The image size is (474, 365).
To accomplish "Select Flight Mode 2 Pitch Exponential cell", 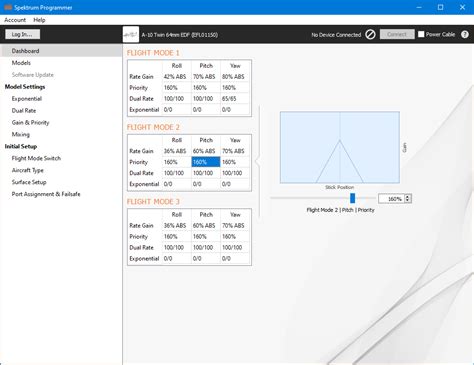I will [206, 184].
